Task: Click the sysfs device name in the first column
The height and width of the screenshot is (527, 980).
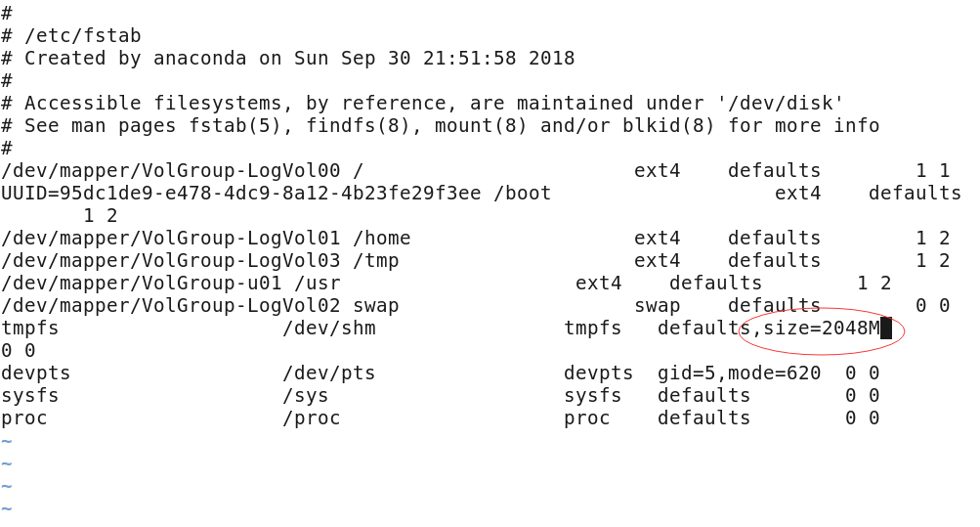Action: tap(30, 396)
